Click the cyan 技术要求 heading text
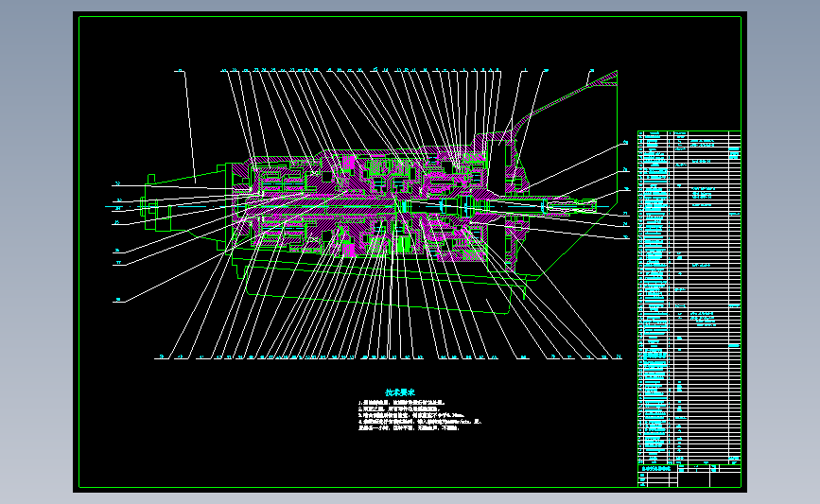The width and height of the screenshot is (820, 504). [400, 392]
